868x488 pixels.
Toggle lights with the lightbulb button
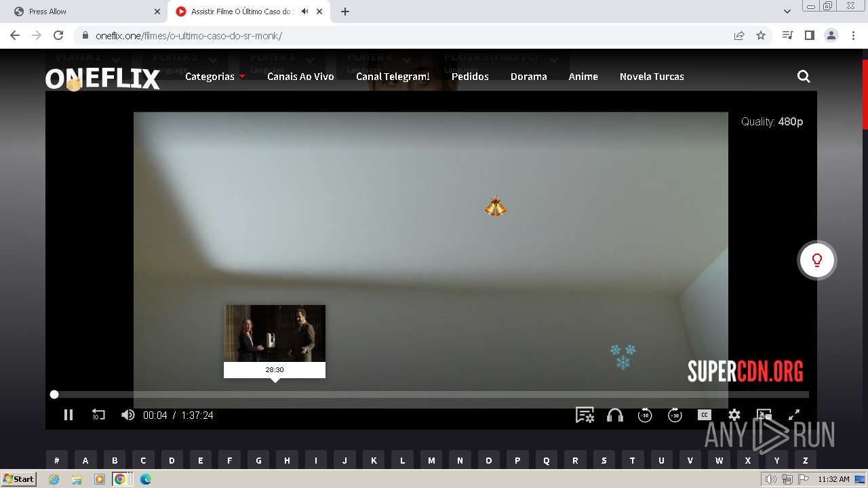(x=817, y=260)
